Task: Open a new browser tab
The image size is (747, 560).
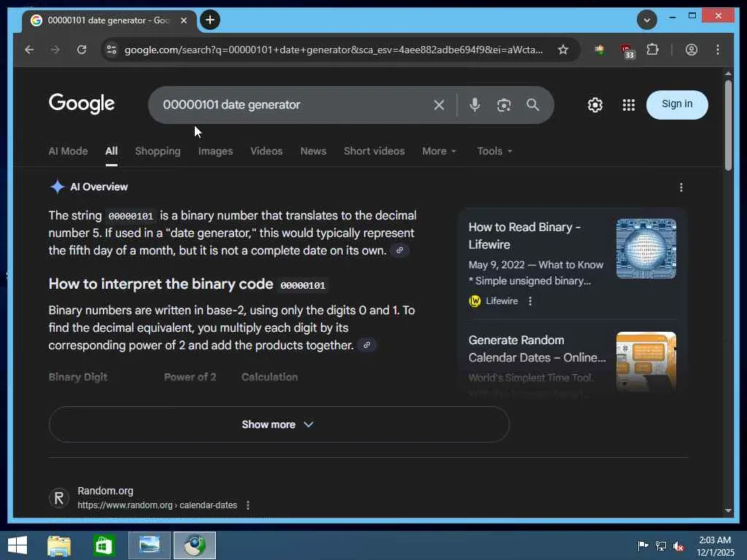Action: pos(209,20)
